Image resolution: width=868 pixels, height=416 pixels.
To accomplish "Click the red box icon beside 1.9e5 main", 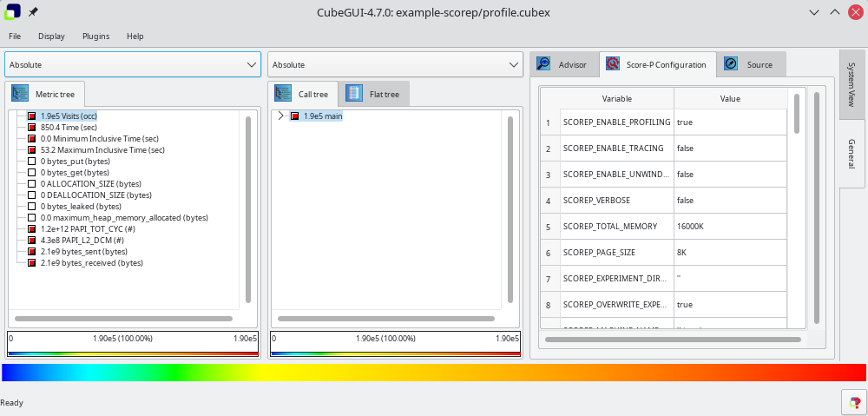I will tap(295, 116).
